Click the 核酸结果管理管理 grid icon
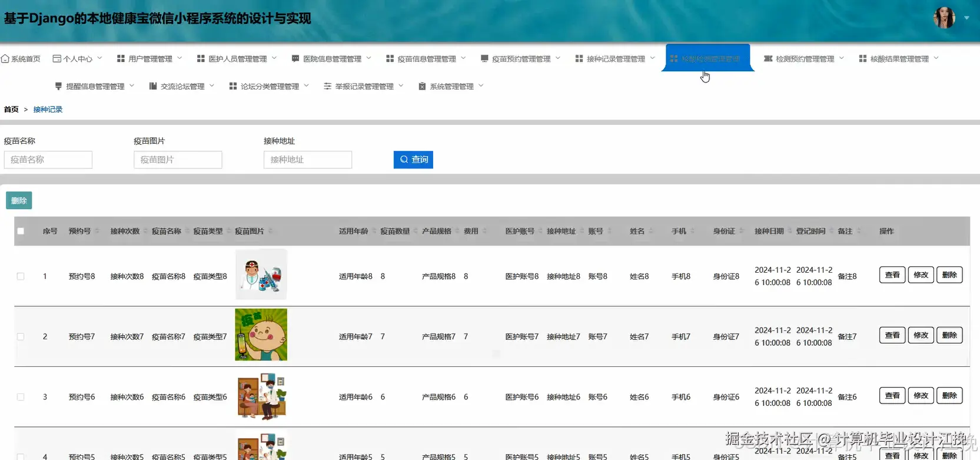 tap(863, 58)
